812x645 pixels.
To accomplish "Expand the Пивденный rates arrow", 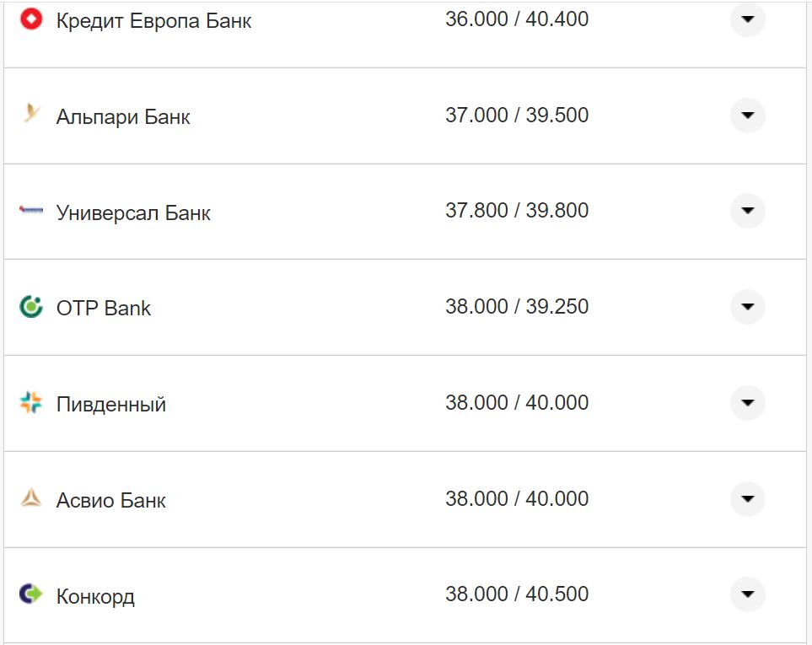I will (x=747, y=403).
